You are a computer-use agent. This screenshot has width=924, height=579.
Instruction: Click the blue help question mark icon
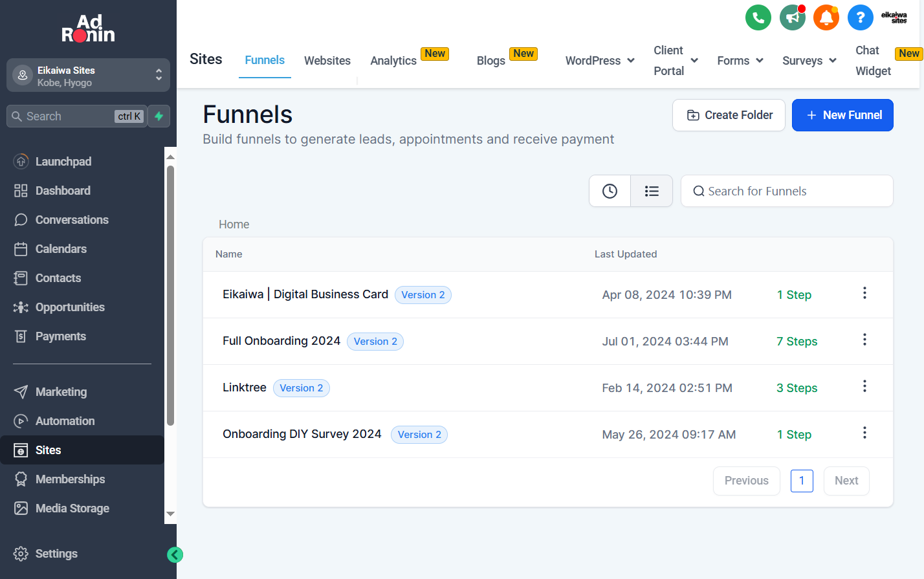[861, 17]
